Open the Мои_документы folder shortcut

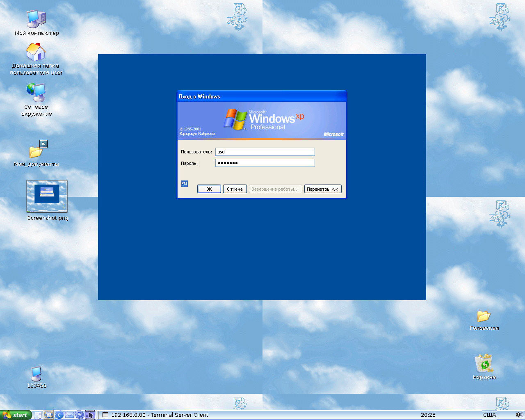36,151
